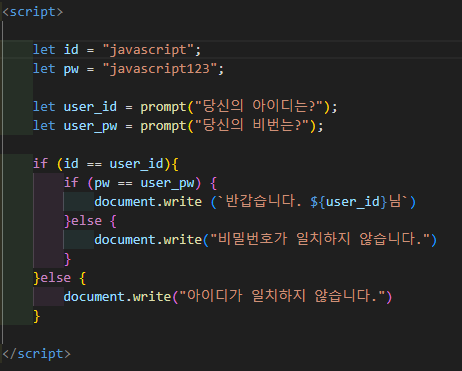Click the variable name user_pw in its let declaration
This screenshot has height=371, width=462.
pyautogui.click(x=90, y=126)
